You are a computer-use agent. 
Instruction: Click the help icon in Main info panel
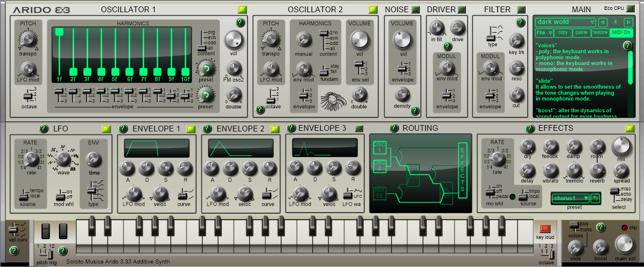click(x=627, y=45)
